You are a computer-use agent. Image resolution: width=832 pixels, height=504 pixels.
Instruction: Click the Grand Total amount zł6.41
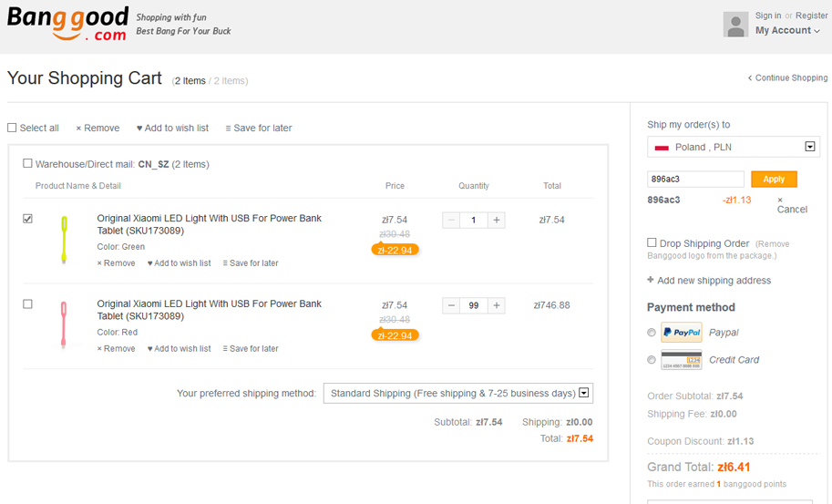tap(734, 468)
